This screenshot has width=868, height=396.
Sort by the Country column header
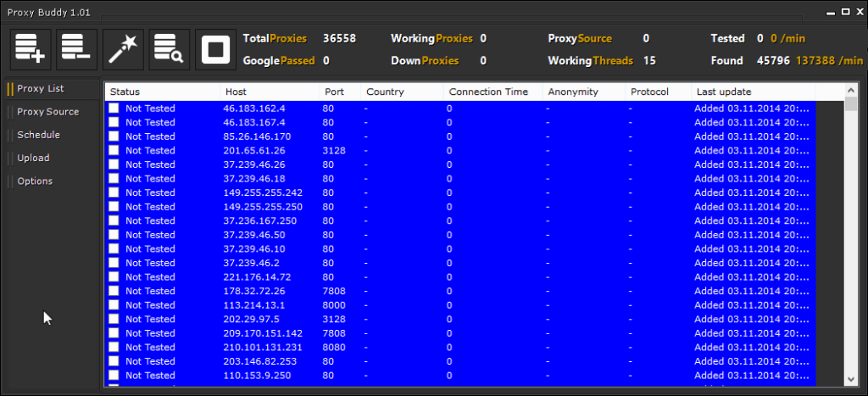(x=402, y=92)
